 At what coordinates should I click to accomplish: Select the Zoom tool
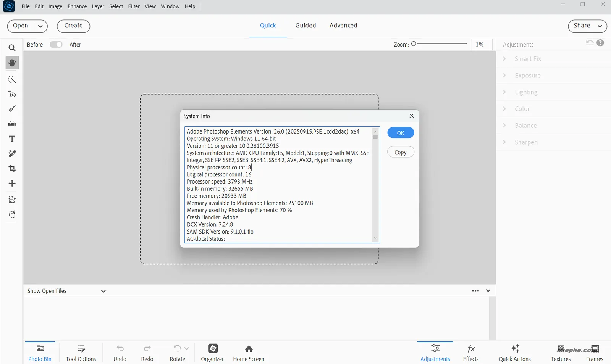tap(12, 47)
